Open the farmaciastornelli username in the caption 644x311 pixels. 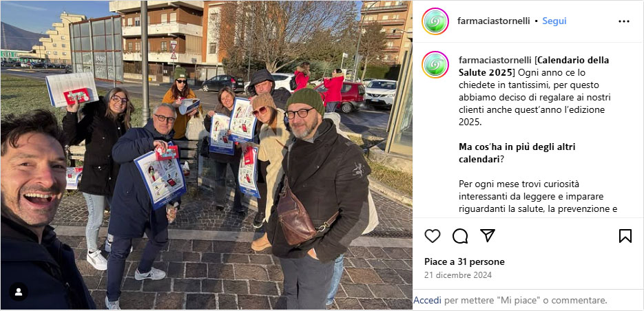(495, 61)
